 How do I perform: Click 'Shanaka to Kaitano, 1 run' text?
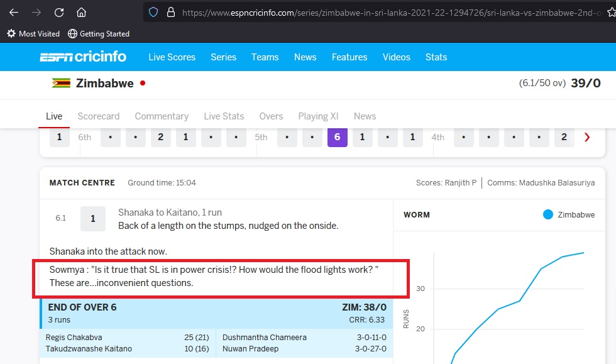170,212
